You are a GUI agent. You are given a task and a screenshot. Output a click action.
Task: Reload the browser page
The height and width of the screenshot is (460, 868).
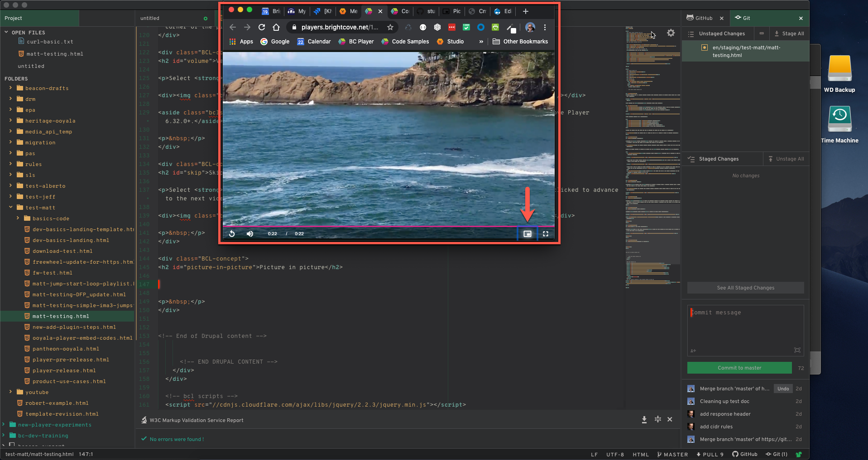pos(262,27)
